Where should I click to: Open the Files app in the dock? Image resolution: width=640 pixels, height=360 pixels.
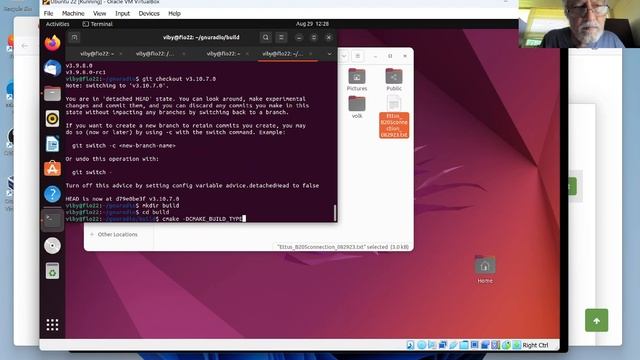[52, 93]
